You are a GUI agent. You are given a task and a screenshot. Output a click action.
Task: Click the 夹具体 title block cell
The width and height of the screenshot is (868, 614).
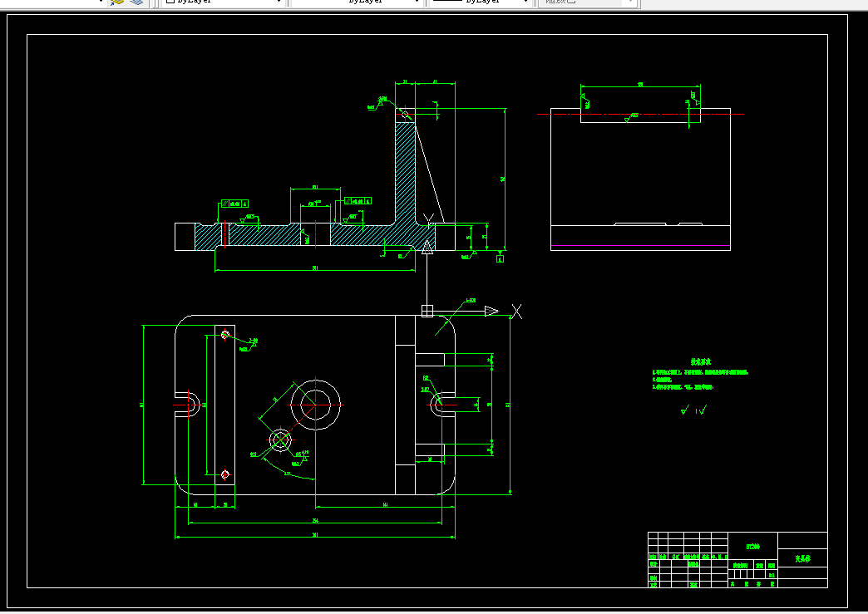click(802, 558)
